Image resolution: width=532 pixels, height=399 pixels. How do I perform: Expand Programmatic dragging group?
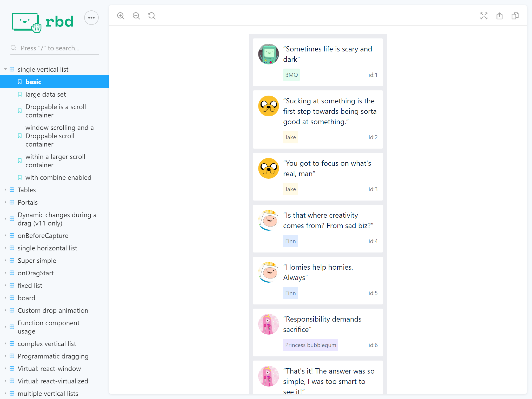click(55, 356)
